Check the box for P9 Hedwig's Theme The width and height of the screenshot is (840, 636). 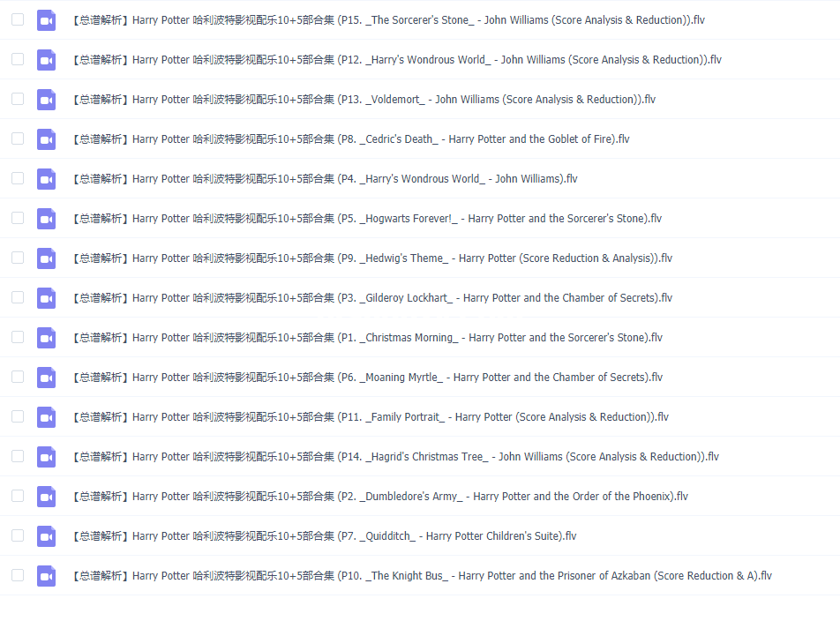click(x=18, y=258)
